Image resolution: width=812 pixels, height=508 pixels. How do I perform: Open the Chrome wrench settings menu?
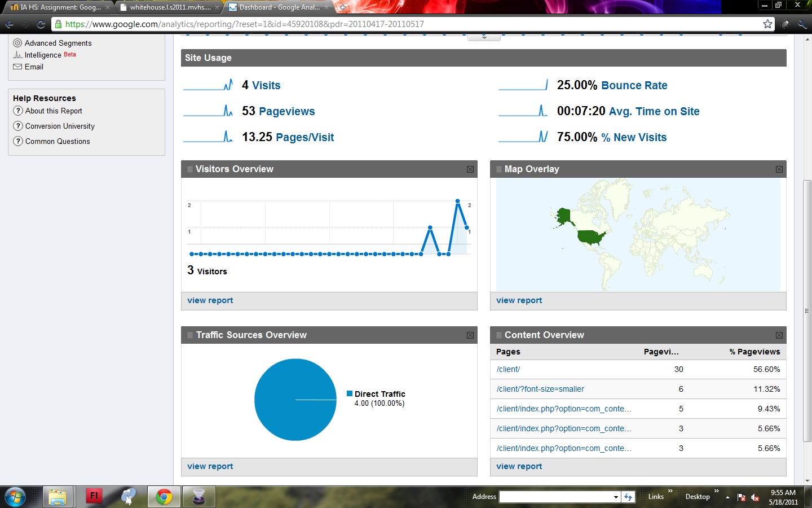pos(802,24)
